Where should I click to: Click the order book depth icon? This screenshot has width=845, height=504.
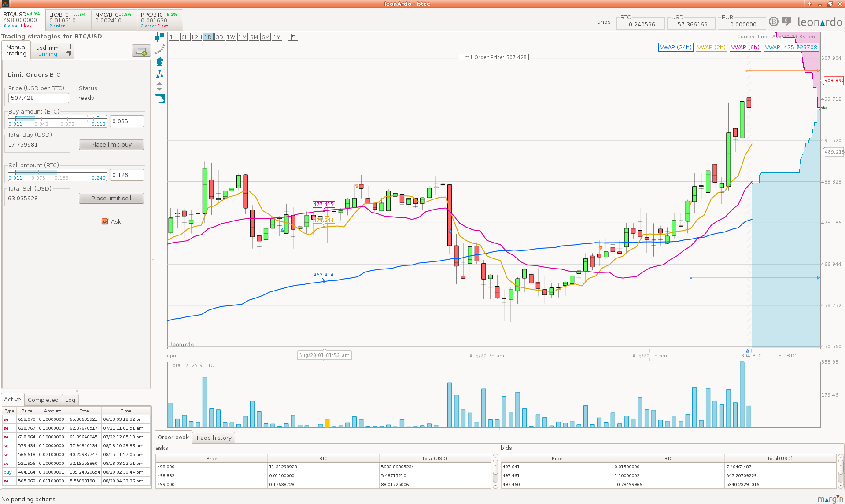(x=160, y=99)
